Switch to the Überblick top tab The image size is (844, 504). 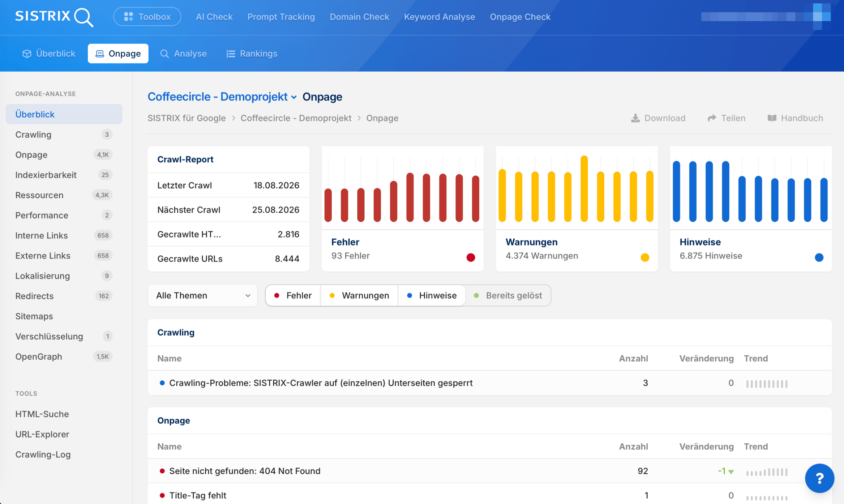[49, 54]
